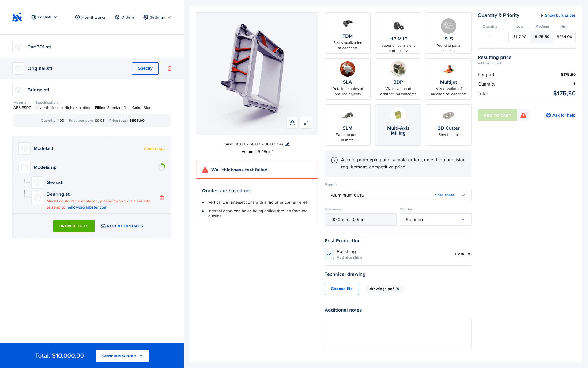The width and height of the screenshot is (588, 368).
Task: Click the Quantity input field
Action: (490, 37)
